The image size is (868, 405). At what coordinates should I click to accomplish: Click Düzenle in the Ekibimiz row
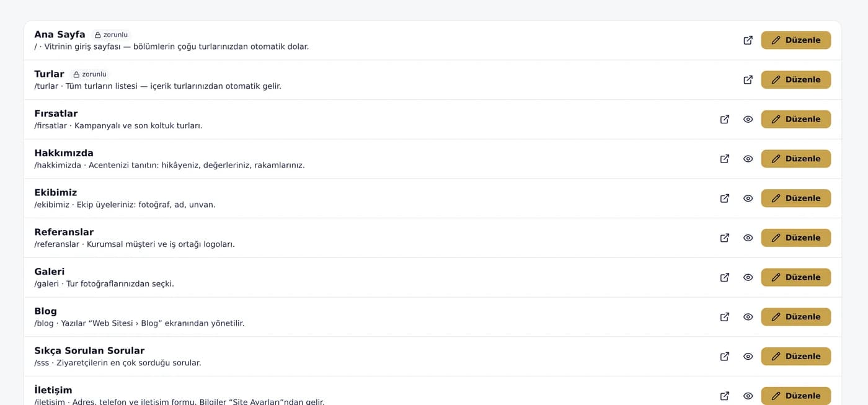[795, 198]
